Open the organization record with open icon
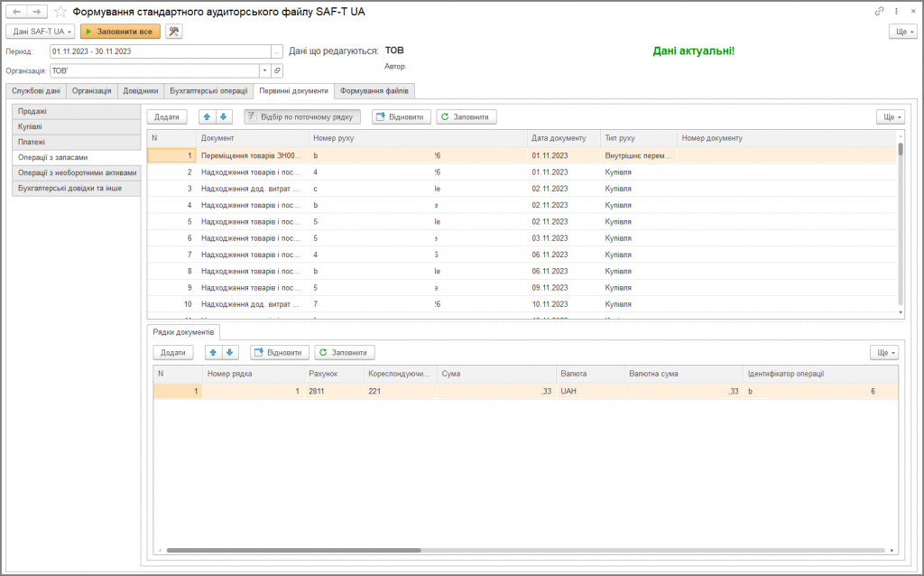This screenshot has width=924, height=576. click(x=277, y=70)
